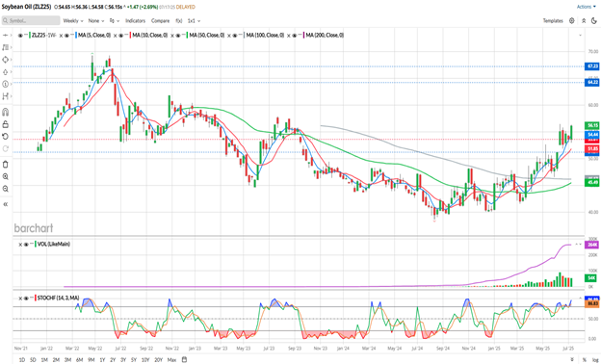Screen dimensions: 601x364
Task: Remove the MA (50, Close, 0) indicator
Action: point(173,36)
